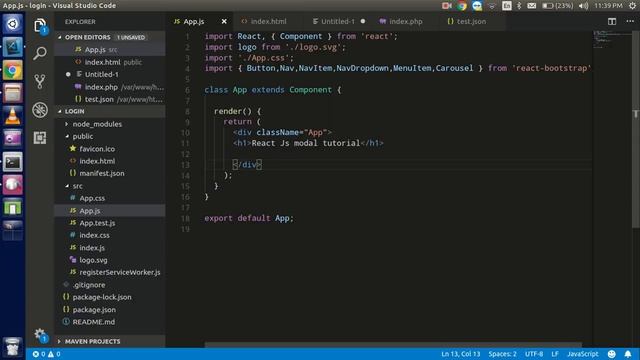Collapse the LOGIN folder section
The width and height of the screenshot is (640, 360).
110,111
